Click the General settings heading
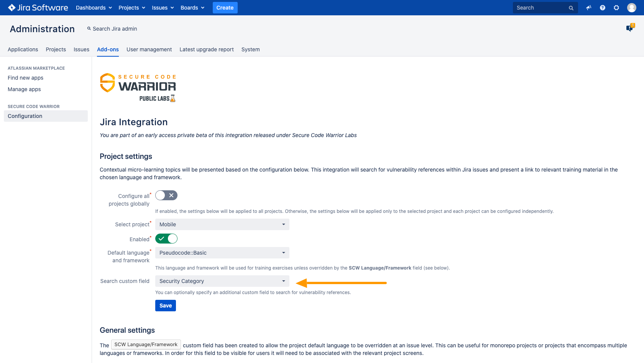Viewport: 644px width, 363px height. (127, 330)
